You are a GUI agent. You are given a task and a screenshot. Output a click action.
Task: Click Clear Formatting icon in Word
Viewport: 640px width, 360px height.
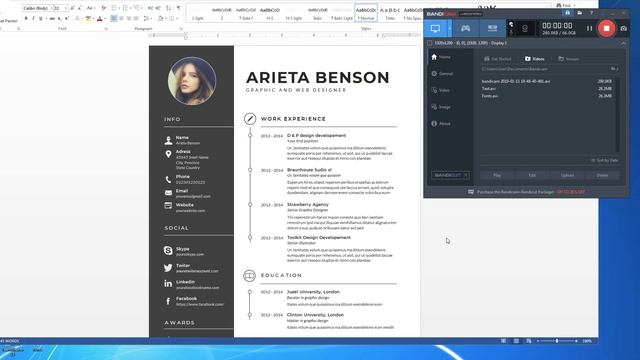104,8
